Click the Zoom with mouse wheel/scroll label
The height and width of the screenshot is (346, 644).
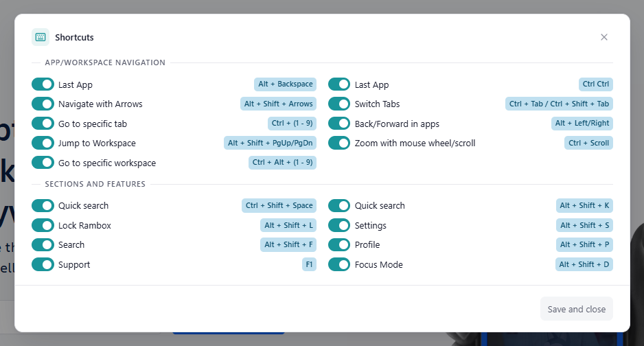(x=415, y=143)
